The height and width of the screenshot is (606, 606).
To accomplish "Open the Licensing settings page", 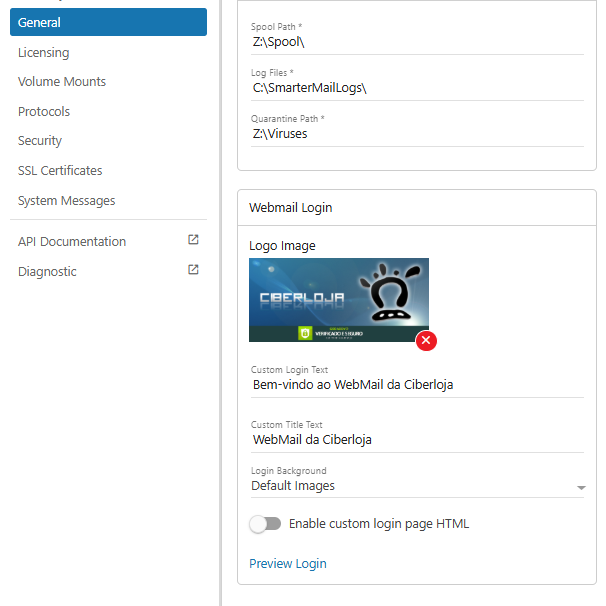I will [44, 52].
